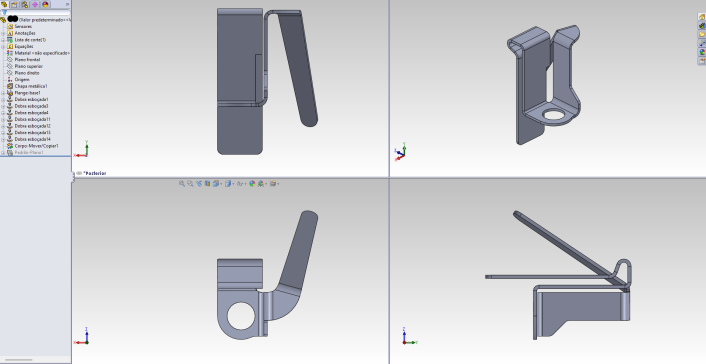
Task: Expand the Dobra esboçada1 node
Action: coord(3,100)
